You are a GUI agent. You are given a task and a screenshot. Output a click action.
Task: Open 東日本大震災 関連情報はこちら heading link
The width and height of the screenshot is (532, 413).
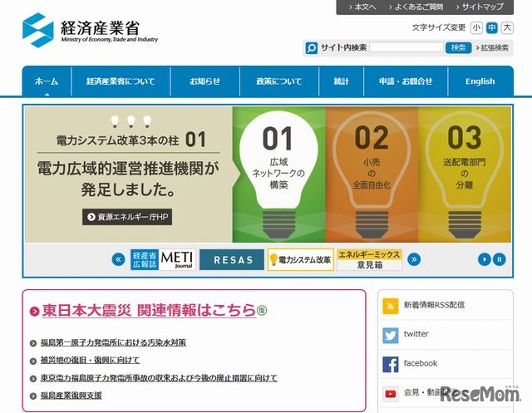(149, 310)
